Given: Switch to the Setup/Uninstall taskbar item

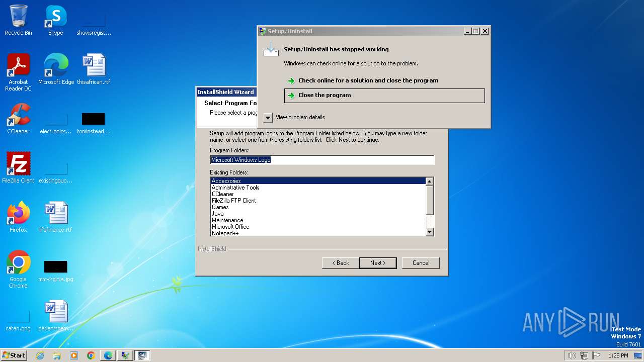Looking at the screenshot, I should (125, 355).
